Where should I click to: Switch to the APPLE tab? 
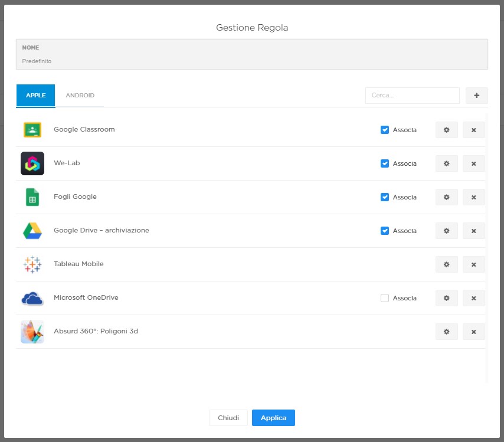35,96
